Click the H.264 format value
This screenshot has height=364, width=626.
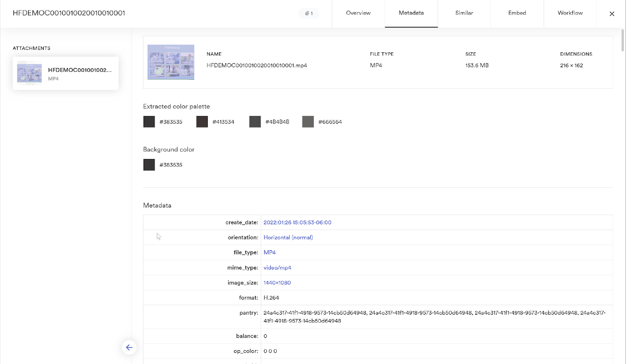click(271, 298)
